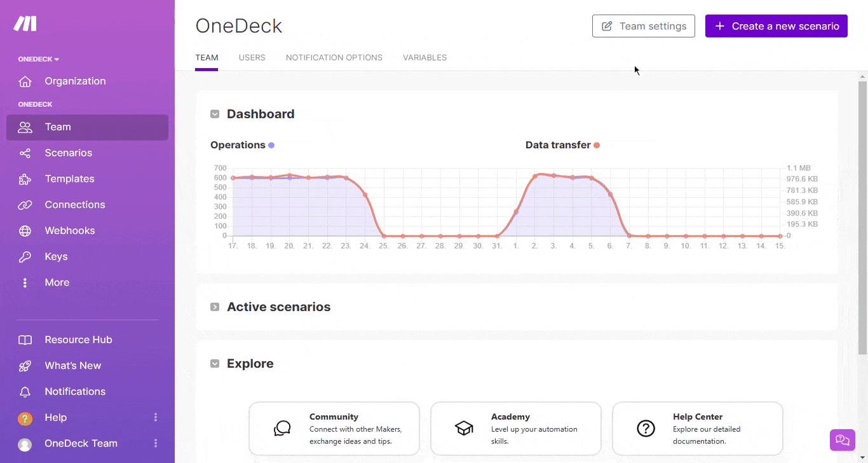Open the chat support widget icon
The image size is (868, 463).
[843, 440]
